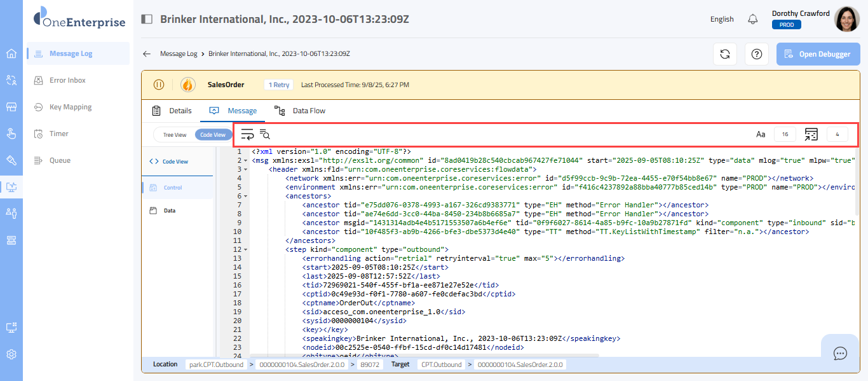The width and height of the screenshot is (868, 381).
Task: Click the paused status icon
Action: click(159, 85)
